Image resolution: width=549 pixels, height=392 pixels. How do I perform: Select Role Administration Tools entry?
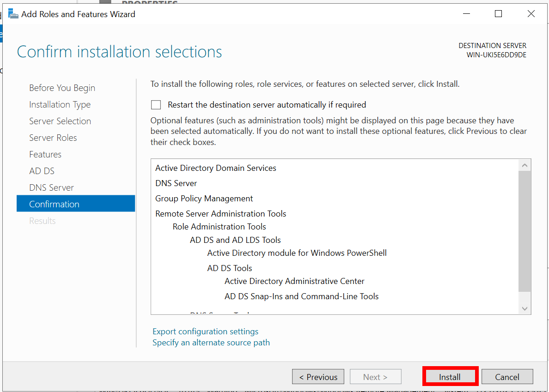(219, 227)
